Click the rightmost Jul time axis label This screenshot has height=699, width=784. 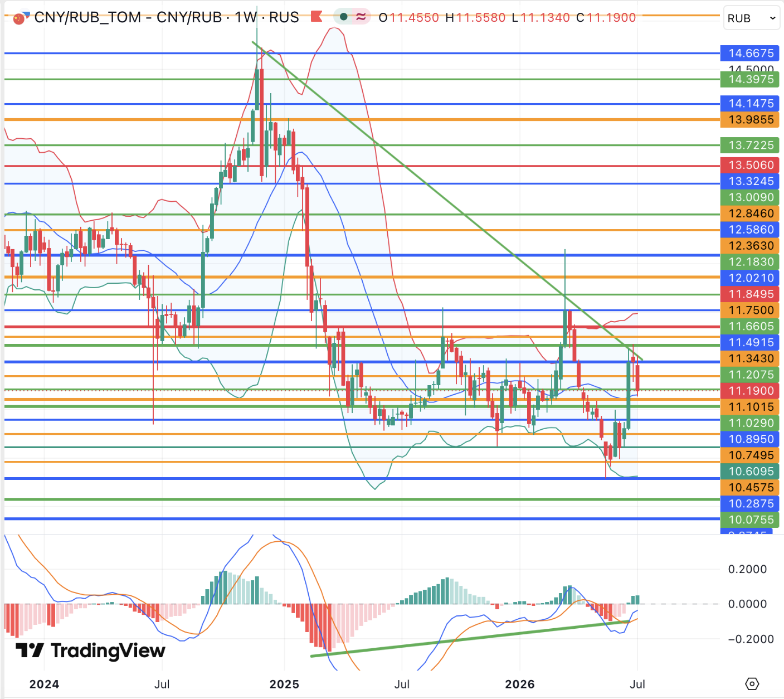637,684
